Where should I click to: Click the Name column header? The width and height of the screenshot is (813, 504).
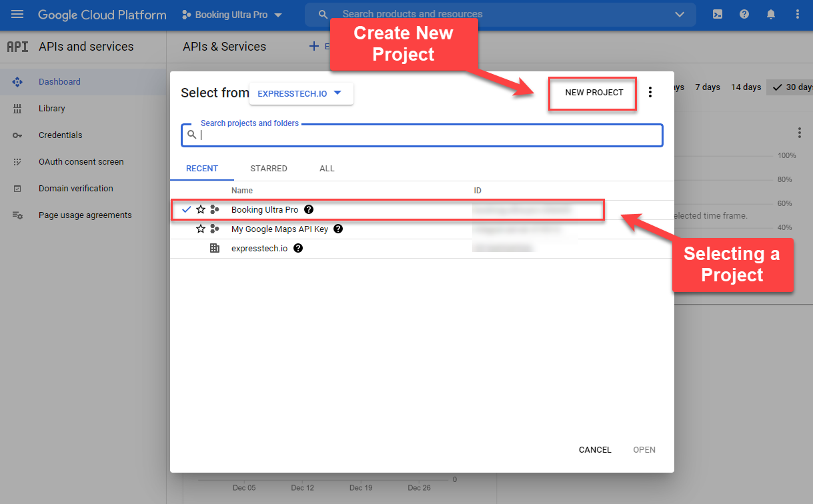[242, 191]
